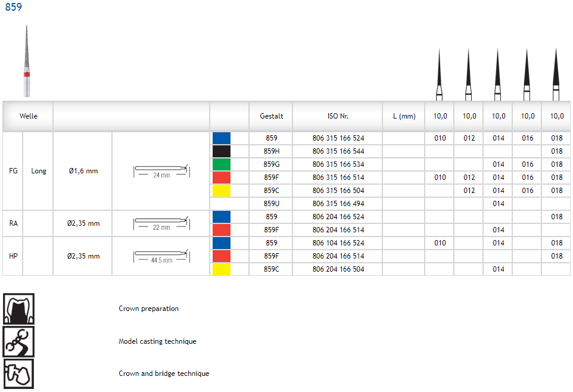573x392 pixels.
Task: Click the Gestalt column header
Action: (272, 116)
